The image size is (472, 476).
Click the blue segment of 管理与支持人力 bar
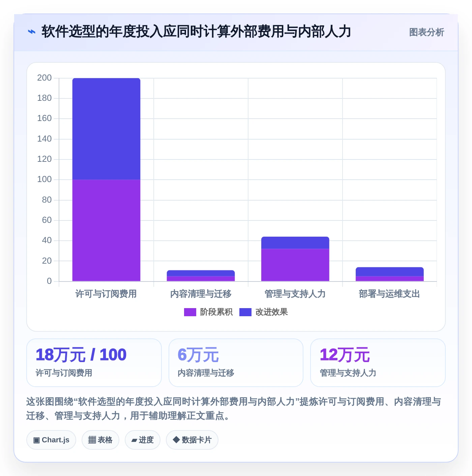coord(295,243)
